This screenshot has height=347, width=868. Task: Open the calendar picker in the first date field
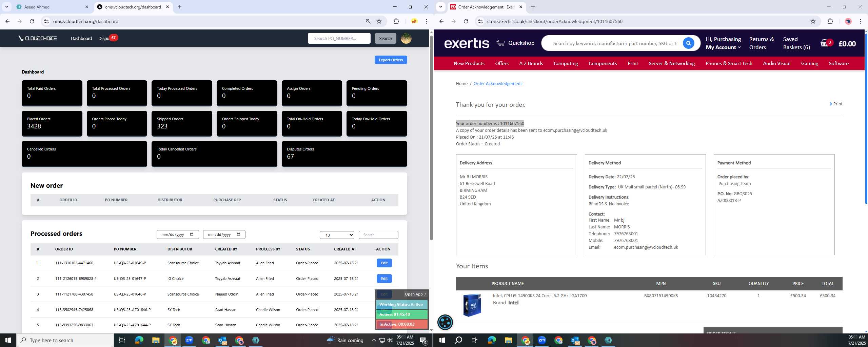pyautogui.click(x=192, y=234)
